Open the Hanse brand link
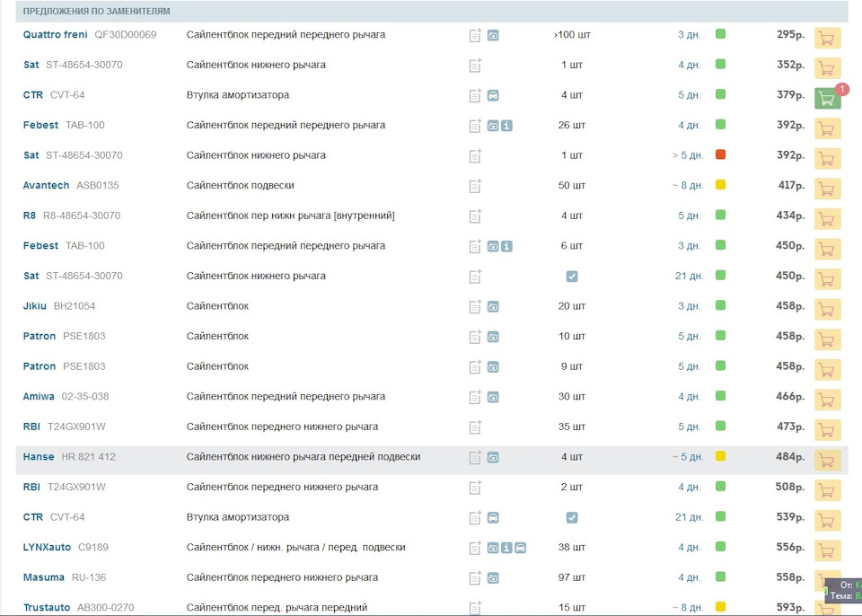 point(39,456)
